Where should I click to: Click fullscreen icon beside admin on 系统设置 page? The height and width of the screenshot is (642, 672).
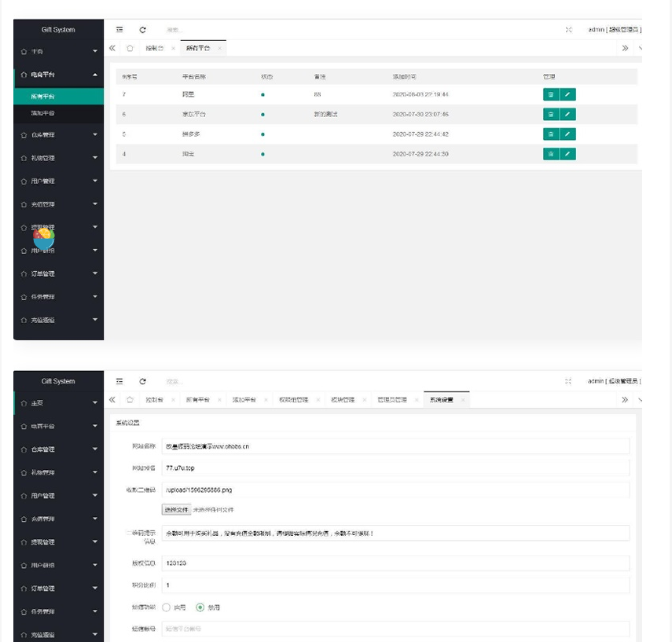tap(568, 381)
